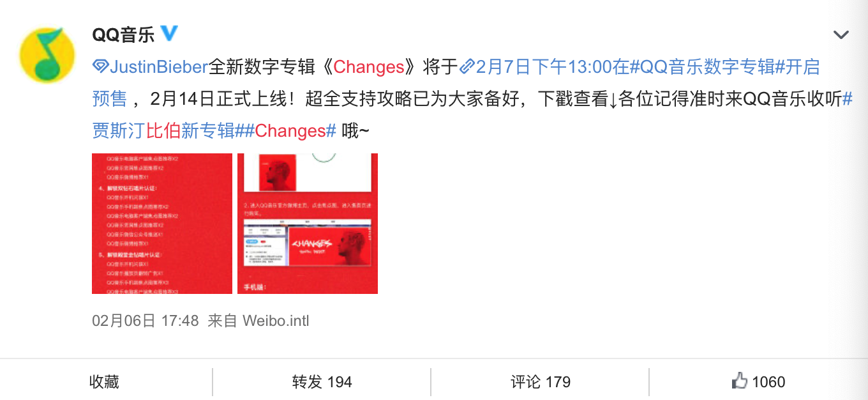Click 转发 194 to repost
This screenshot has width=868, height=400.
click(322, 382)
